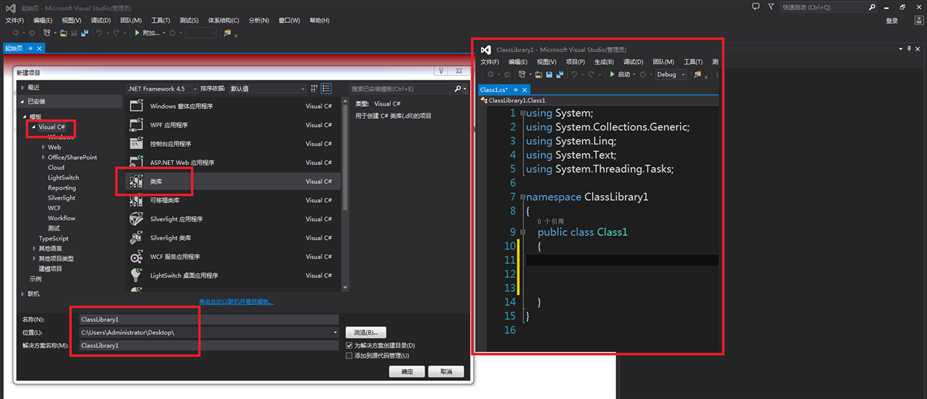
Task: Click the Portable Class Library template icon
Action: [136, 200]
